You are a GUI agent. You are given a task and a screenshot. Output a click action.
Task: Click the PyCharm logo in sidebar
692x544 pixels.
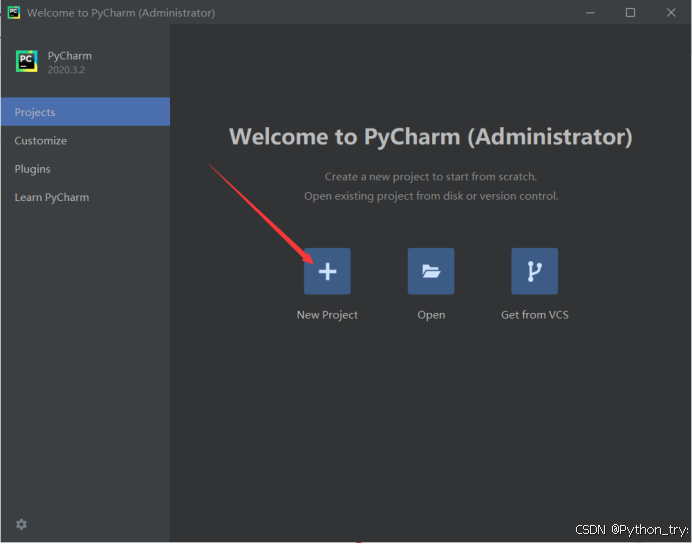[x=26, y=61]
